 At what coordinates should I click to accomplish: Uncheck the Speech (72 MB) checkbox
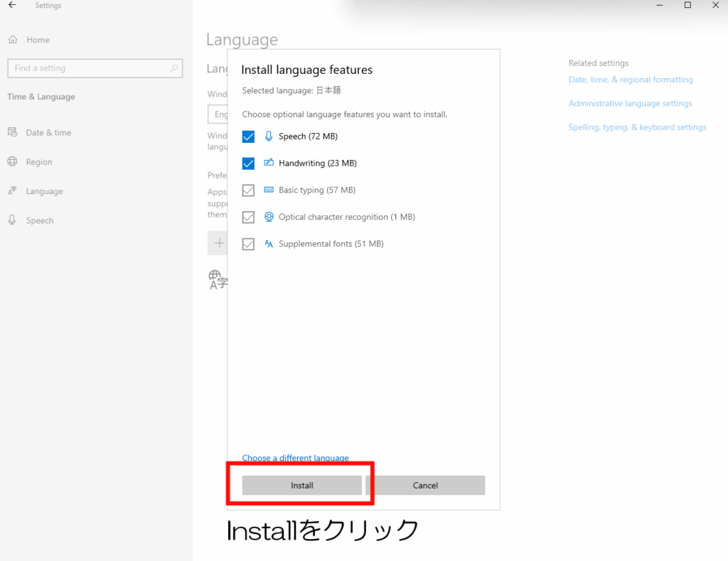(248, 137)
